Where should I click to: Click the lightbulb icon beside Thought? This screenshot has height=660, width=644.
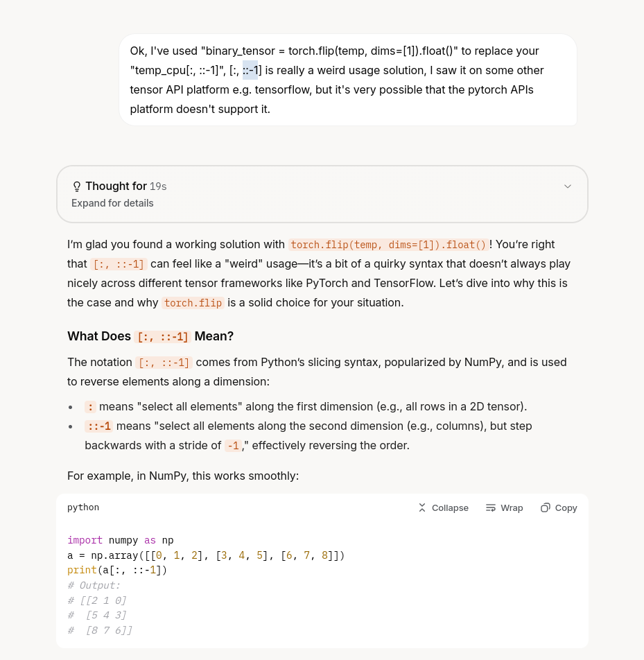77,186
